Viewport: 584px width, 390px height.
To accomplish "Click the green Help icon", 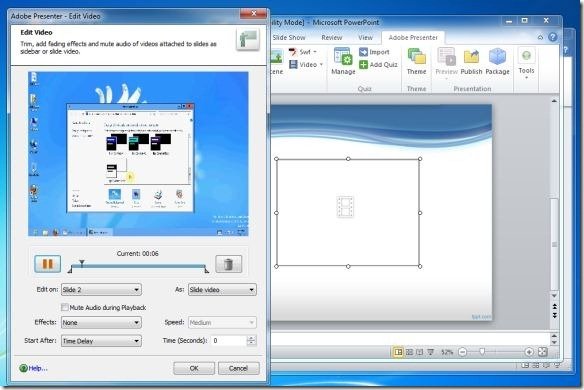I will tap(23, 368).
